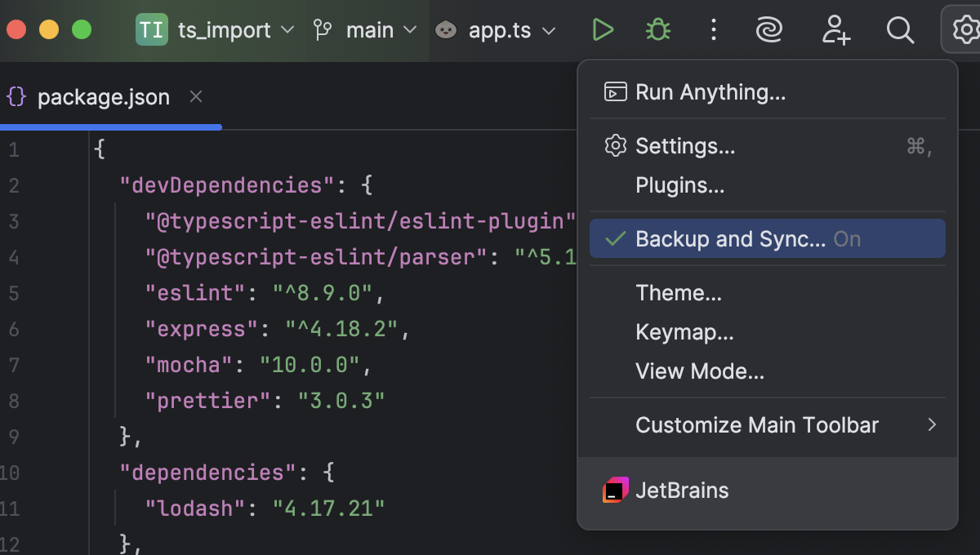Screen dimensions: 980x555
Task: Expand the app.ts run configuration dropdown
Action: point(549,30)
